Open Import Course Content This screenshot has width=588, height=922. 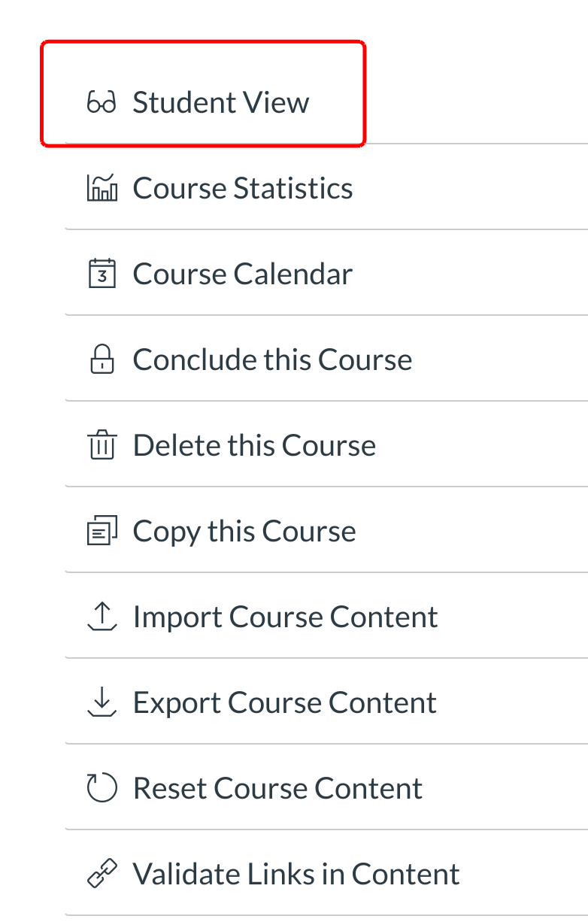click(x=285, y=617)
